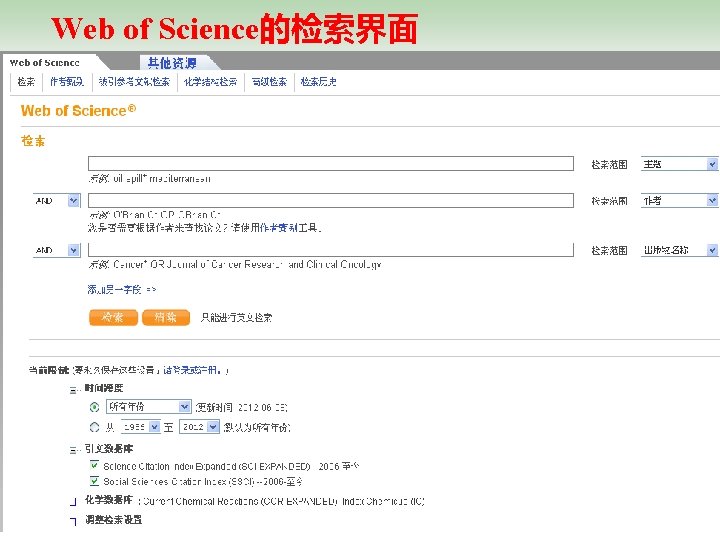Open the 所有年份 dropdown

point(148,407)
